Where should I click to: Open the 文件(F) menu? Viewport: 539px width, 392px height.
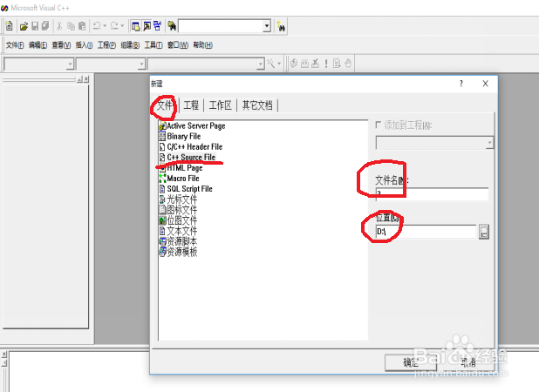pyautogui.click(x=15, y=45)
